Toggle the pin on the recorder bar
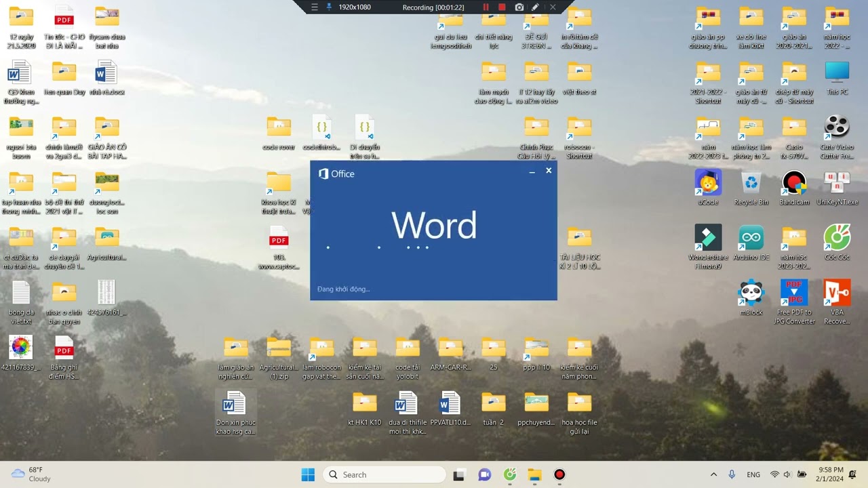868x488 pixels. pyautogui.click(x=330, y=7)
